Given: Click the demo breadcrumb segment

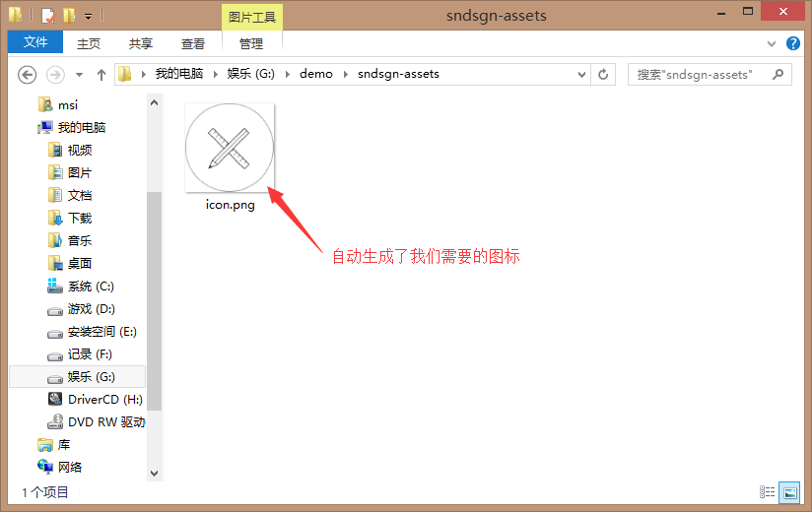Looking at the screenshot, I should pyautogui.click(x=316, y=74).
